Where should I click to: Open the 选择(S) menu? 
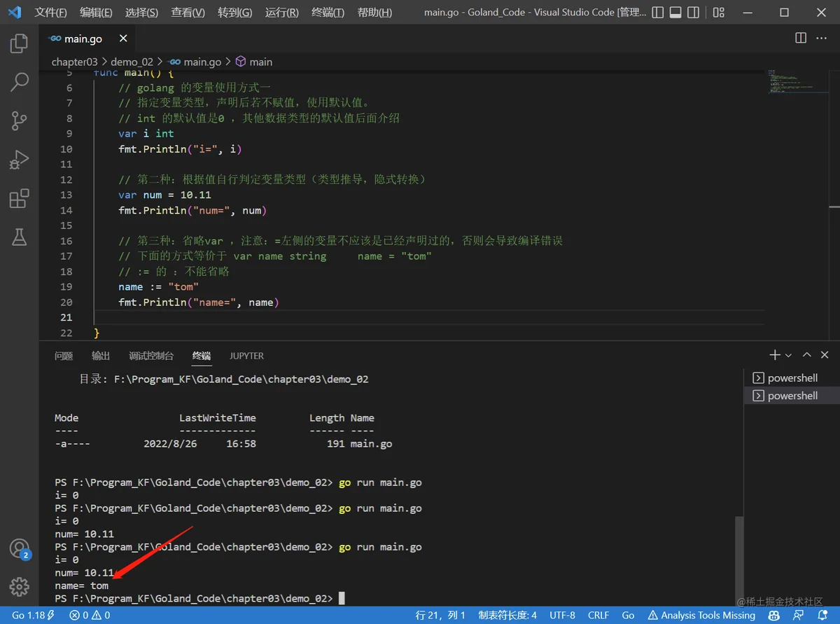(141, 13)
